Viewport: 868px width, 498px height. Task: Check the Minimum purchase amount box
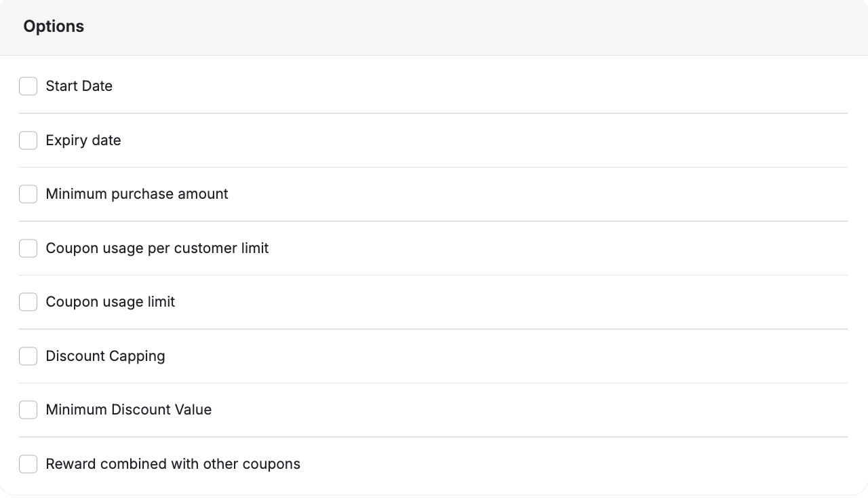tap(28, 194)
